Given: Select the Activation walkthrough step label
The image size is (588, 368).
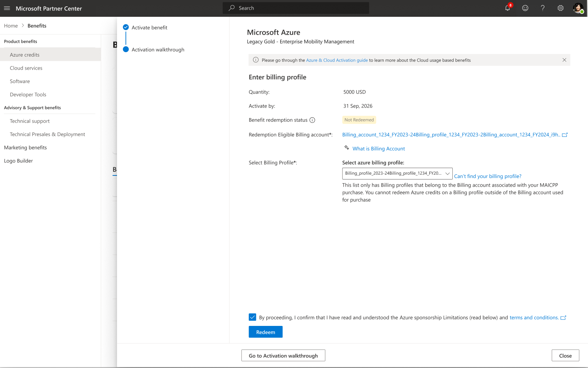Looking at the screenshot, I should [158, 50].
